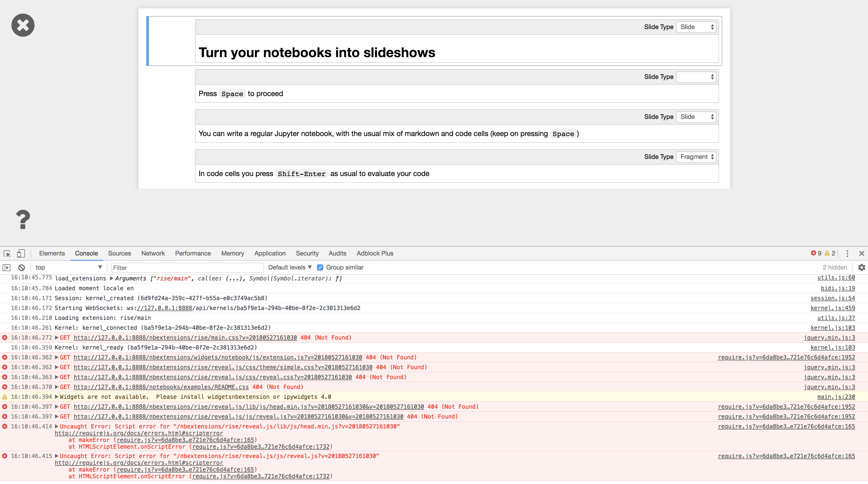Exit the RISE slideshow with the X icon
Screen dimensions: 868x484
(23, 25)
